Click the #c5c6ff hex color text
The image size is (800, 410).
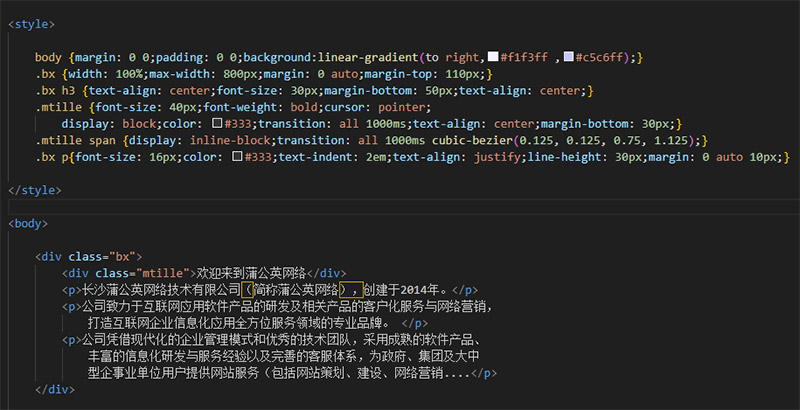click(x=599, y=57)
